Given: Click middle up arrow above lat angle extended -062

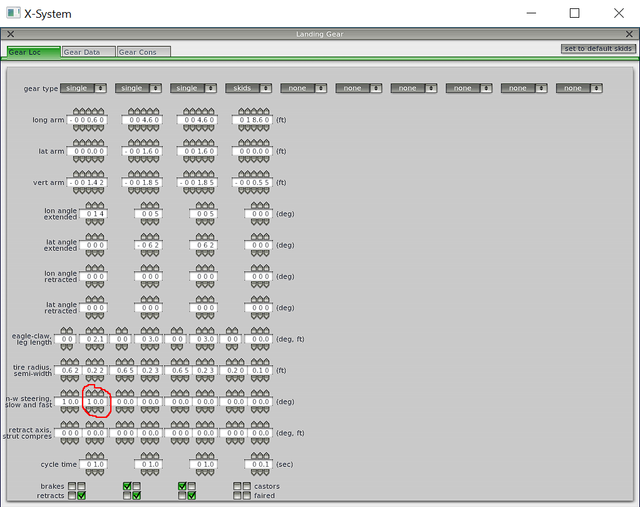Looking at the screenshot, I should [150, 237].
